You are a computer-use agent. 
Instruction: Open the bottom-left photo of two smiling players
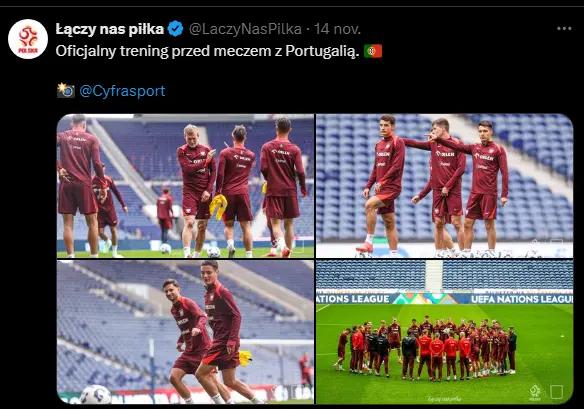185,332
